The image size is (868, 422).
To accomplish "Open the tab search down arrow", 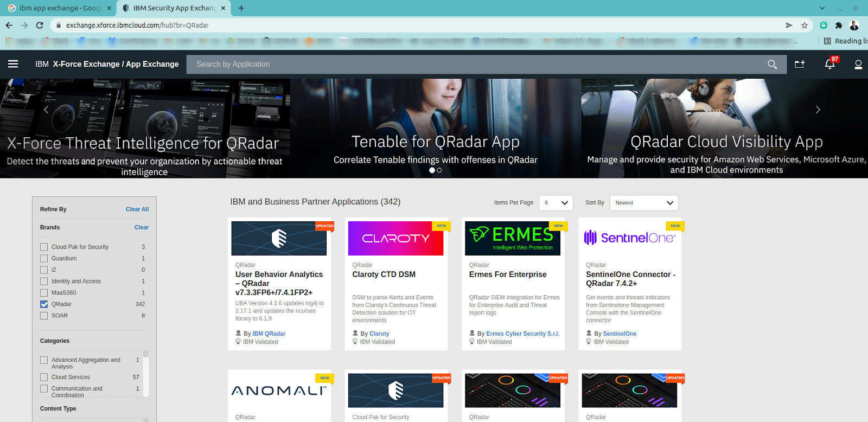I will click(x=822, y=8).
